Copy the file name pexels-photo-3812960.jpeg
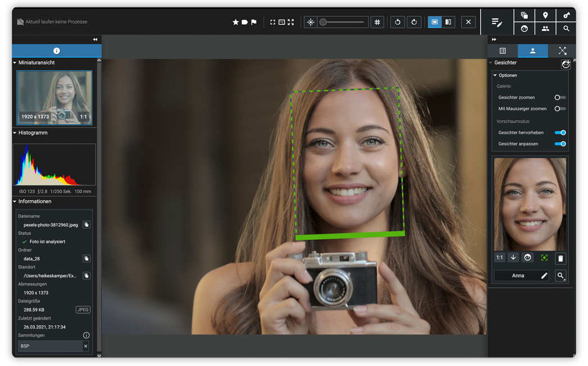This screenshot has height=366, width=588. [x=86, y=225]
